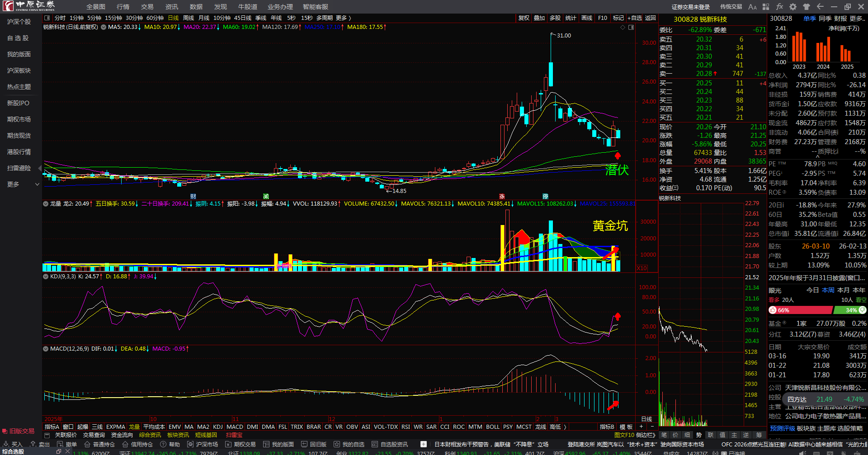Image resolution: width=868 pixels, height=455 pixels.
Task: Click the +自选 add to watchlist button
Action: pyautogui.click(x=635, y=18)
